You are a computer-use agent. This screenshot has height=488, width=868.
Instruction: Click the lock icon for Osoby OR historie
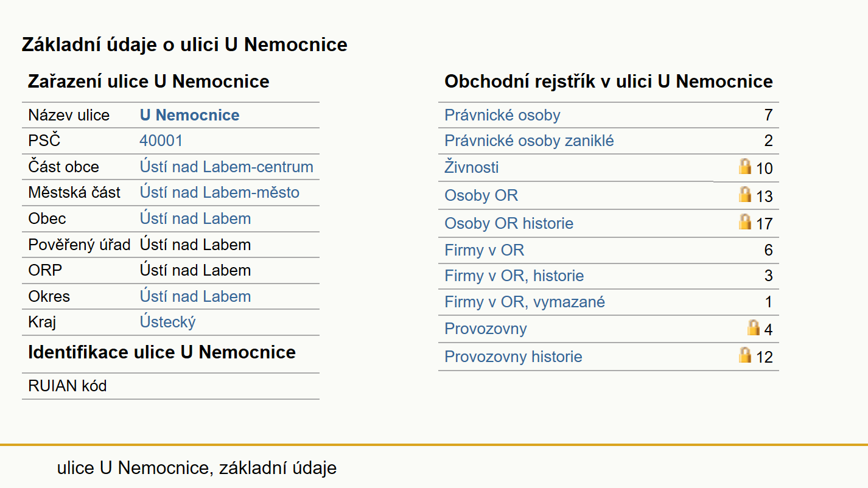tap(744, 221)
